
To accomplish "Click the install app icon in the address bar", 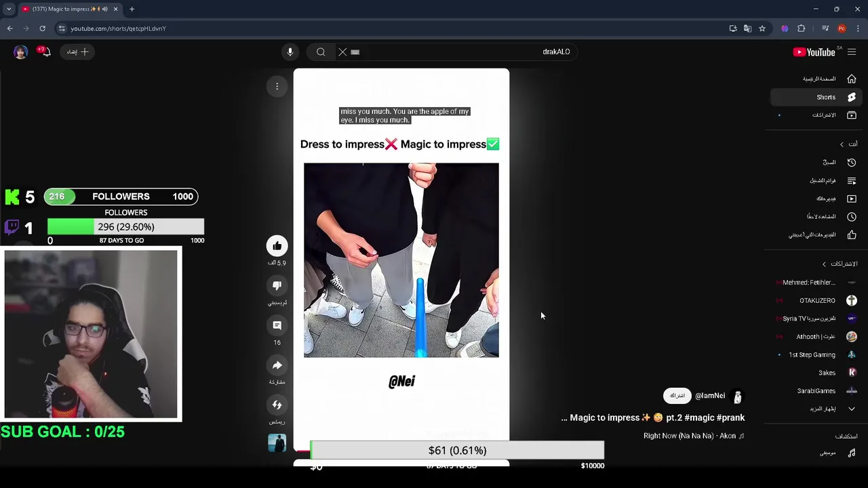I will pos(733,28).
